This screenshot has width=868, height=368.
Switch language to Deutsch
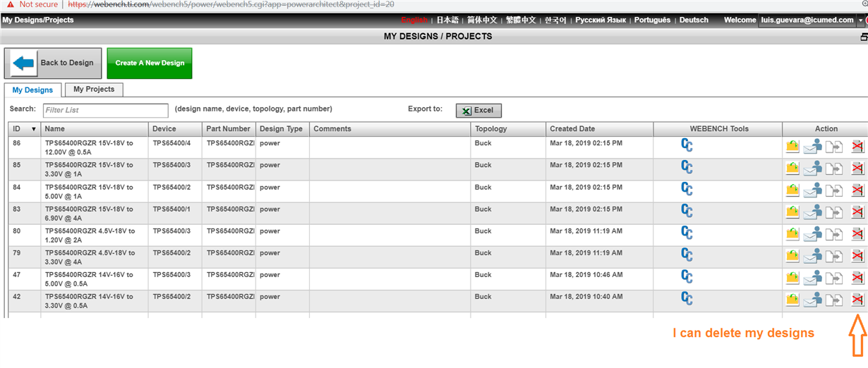coord(694,20)
